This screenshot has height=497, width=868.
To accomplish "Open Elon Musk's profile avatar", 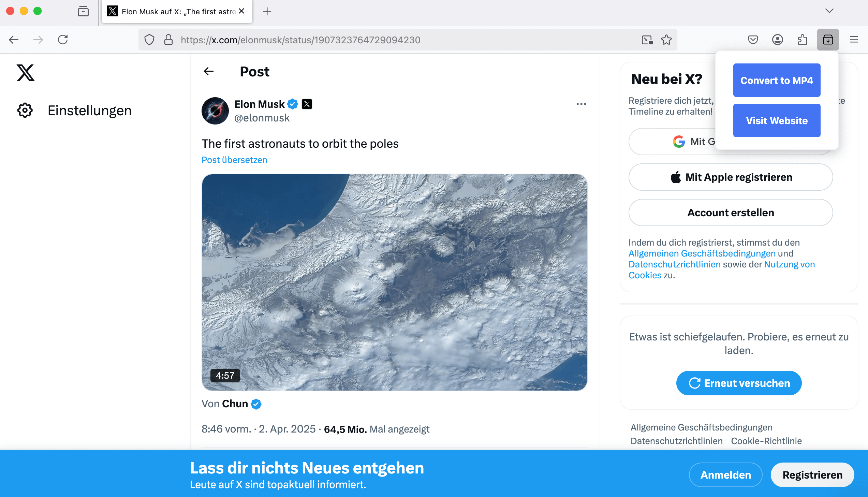I will coord(215,111).
